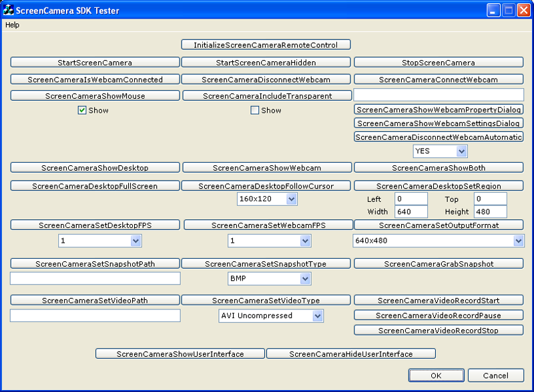Image resolution: width=534 pixels, height=392 pixels.
Task: Switch view with ScreenCameraShowBoth
Action: (x=439, y=167)
